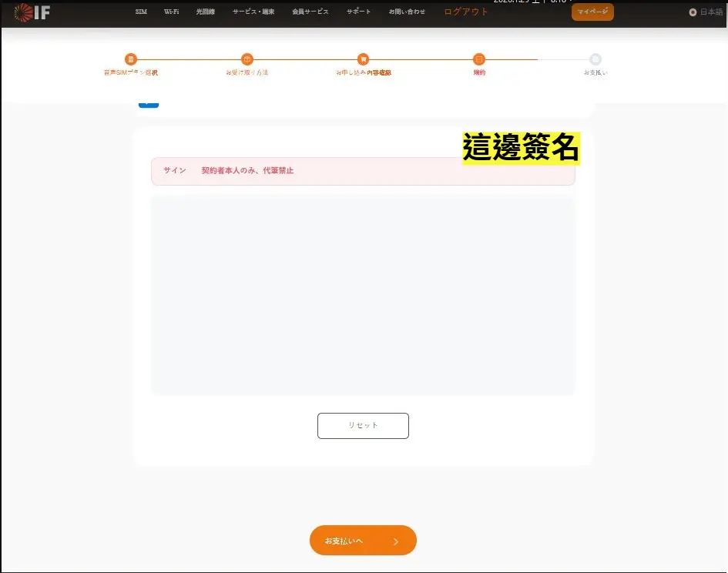Click the 規約 step icon
This screenshot has width=728, height=573.
479,59
